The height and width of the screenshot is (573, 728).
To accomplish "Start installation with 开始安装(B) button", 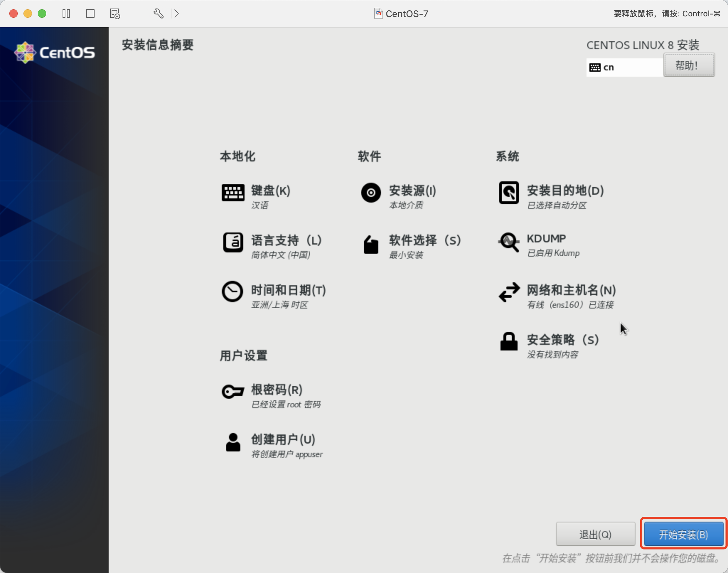I will 684,534.
